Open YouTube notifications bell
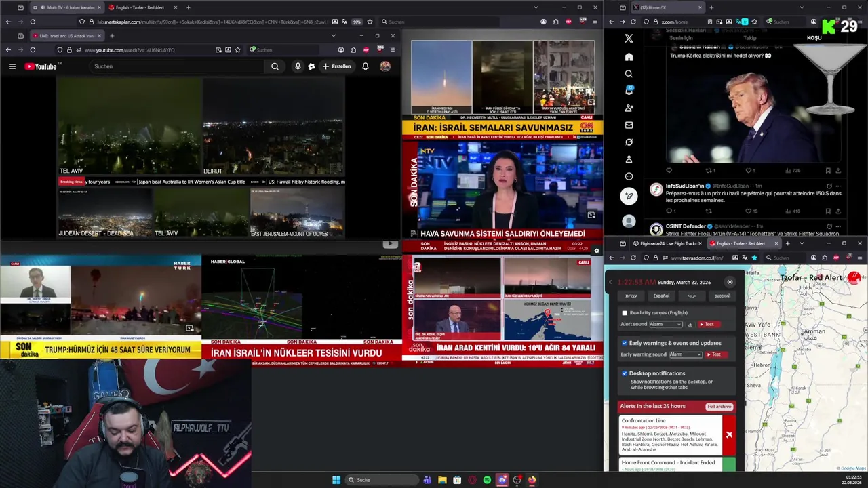This screenshot has width=868, height=488. 366,66
